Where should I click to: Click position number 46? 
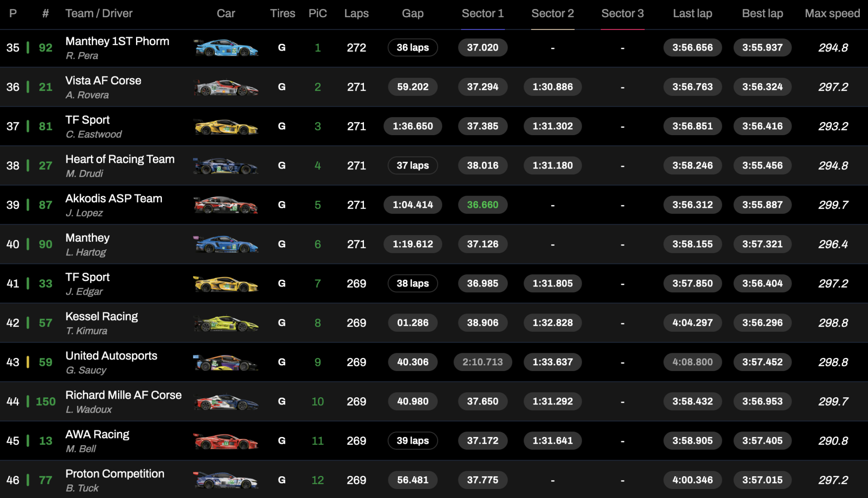[13, 480]
